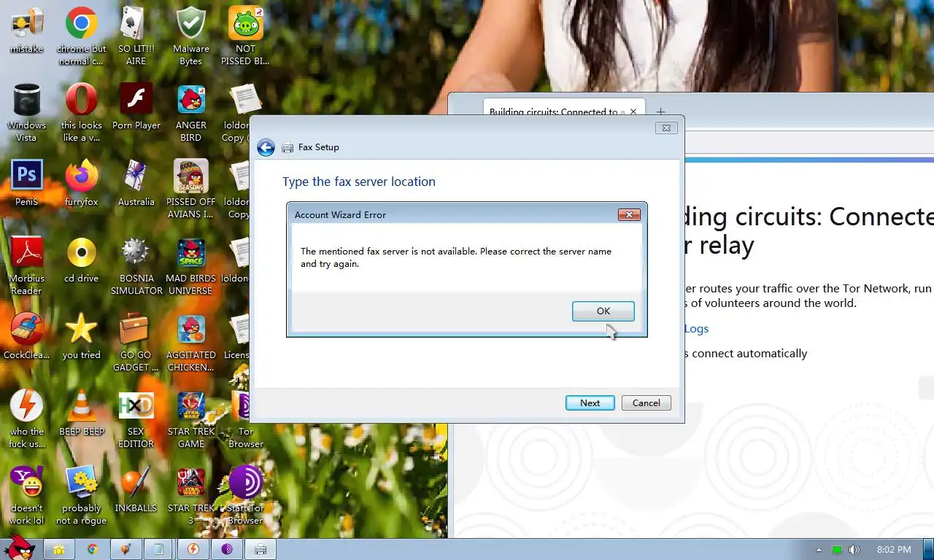Close the Building circuits tab
Screen dimensions: 934x560
click(x=633, y=112)
